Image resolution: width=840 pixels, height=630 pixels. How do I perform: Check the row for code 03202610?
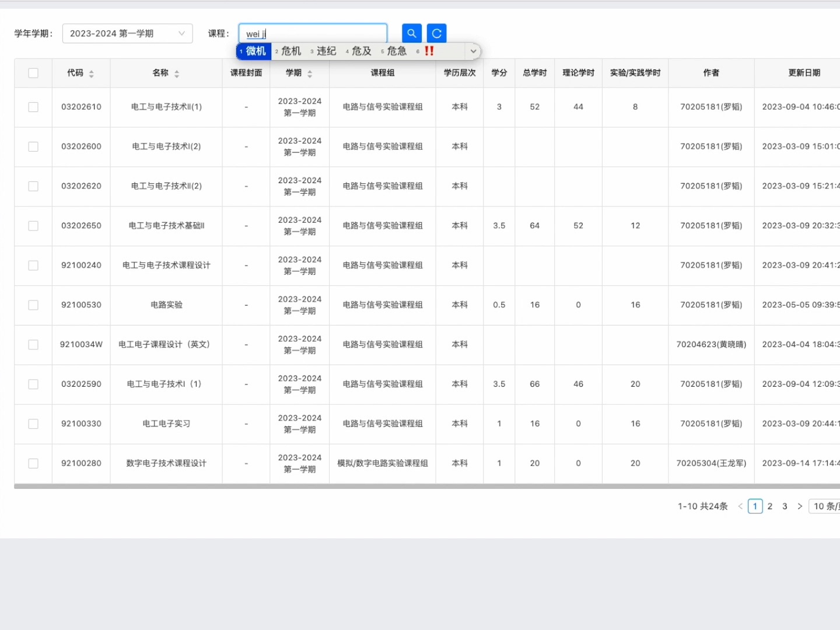[x=33, y=107]
